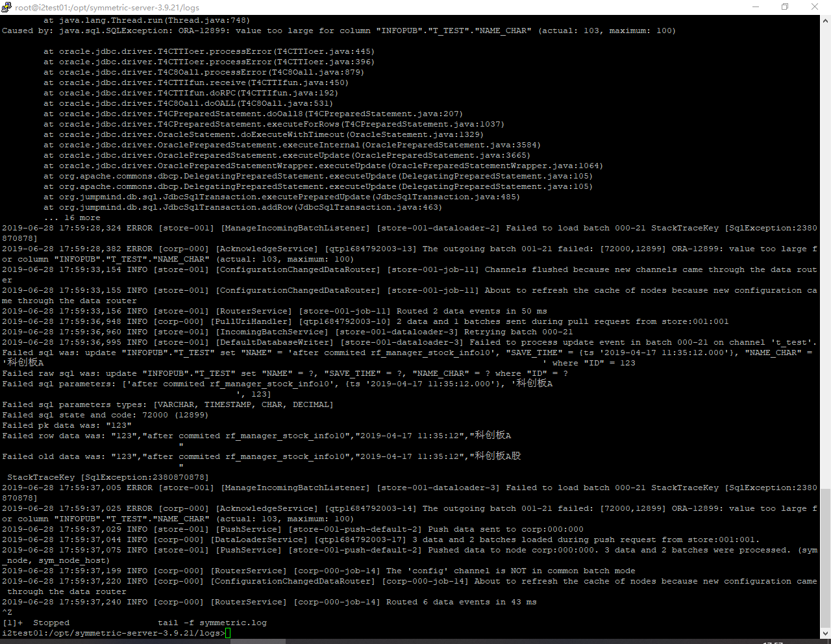This screenshot has height=644, width=831.
Task: Click the scrollbar up arrow
Action: [825, 21]
